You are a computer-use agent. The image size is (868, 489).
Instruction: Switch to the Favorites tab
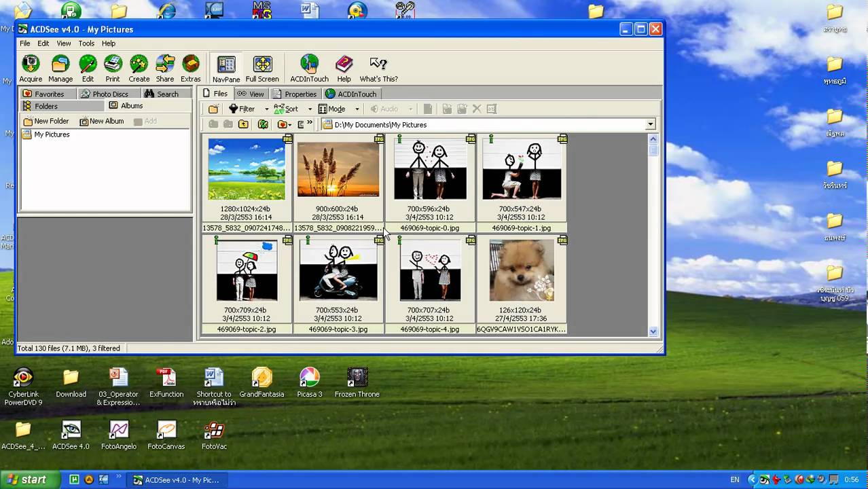coord(47,94)
